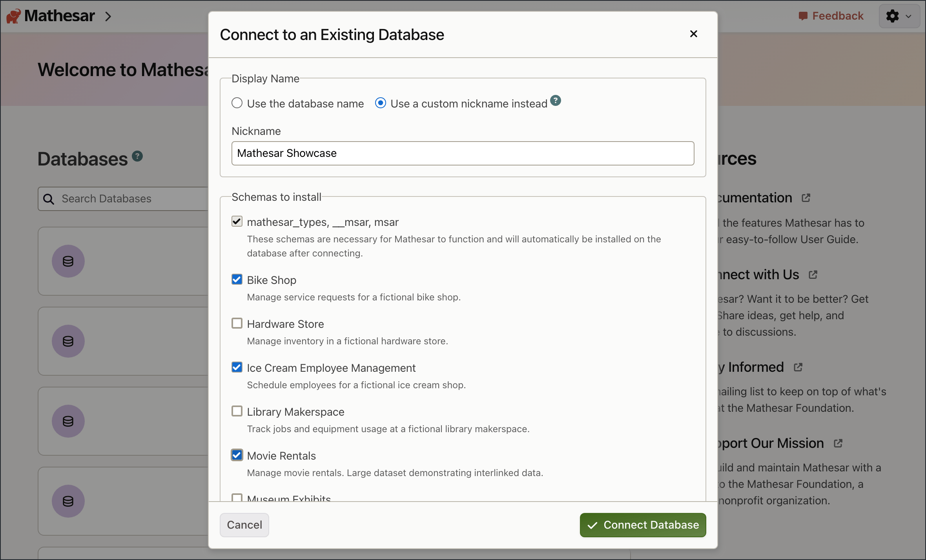Screen dimensions: 926x560
Task: Close the Connect to Existing Database dialog
Action: 693,34
